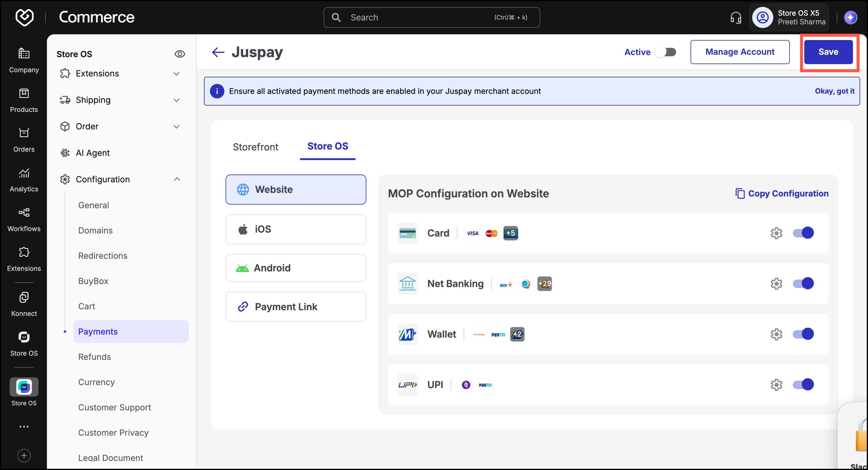Click the Paytm logo in UPI row
Image resolution: width=868 pixels, height=470 pixels.
[x=485, y=385]
